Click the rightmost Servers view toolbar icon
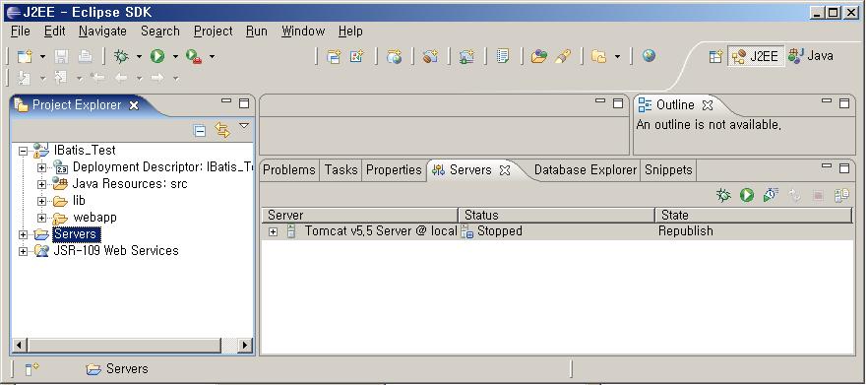Screen dimensions: 868x385 (842, 194)
